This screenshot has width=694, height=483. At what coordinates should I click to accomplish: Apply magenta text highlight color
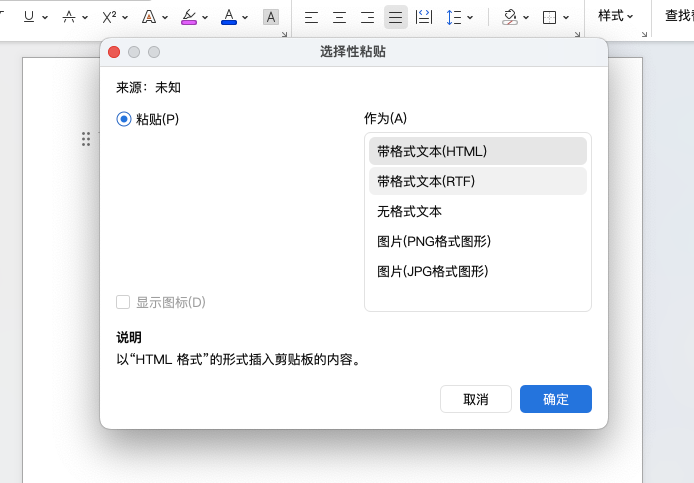pos(189,17)
